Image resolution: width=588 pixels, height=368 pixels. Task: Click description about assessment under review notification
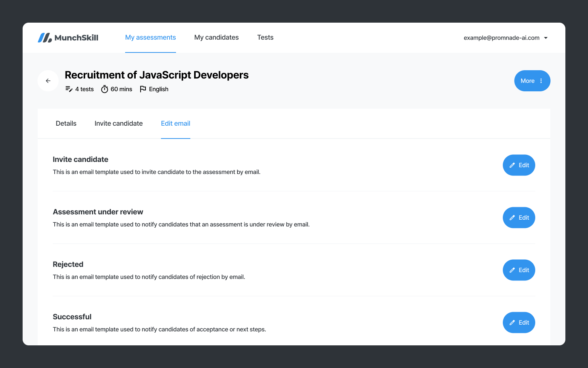181,225
